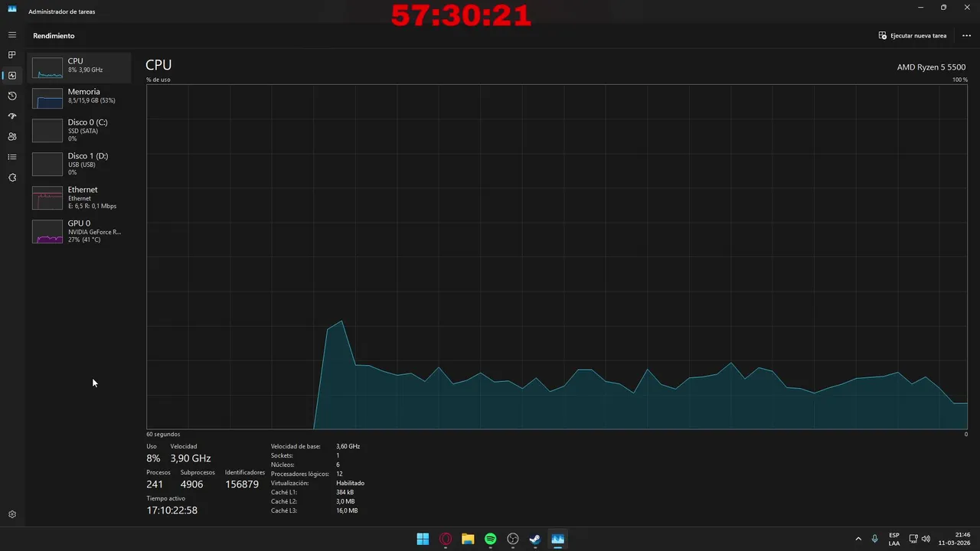Open the Services page icon
This screenshot has width=980, height=551.
click(12, 178)
